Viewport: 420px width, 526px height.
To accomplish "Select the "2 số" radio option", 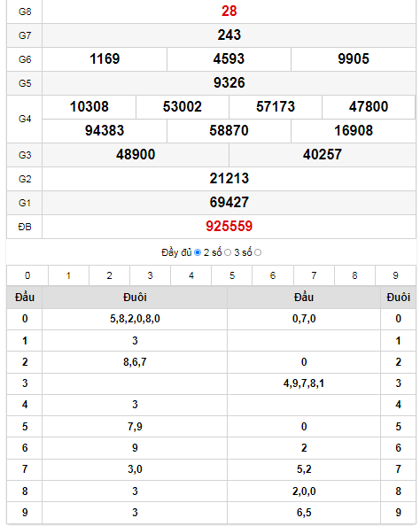I will (x=228, y=252).
